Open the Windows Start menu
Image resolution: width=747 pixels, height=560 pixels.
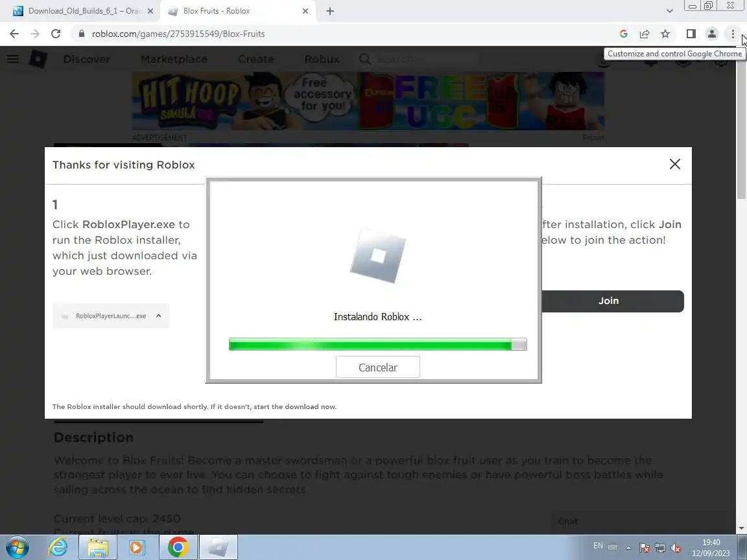pos(17,547)
